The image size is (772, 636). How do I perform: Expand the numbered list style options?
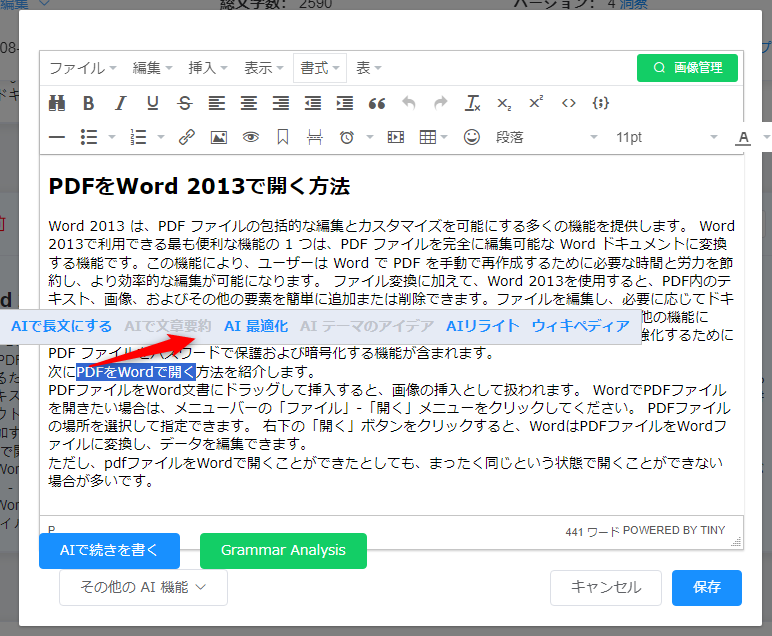coord(161,137)
